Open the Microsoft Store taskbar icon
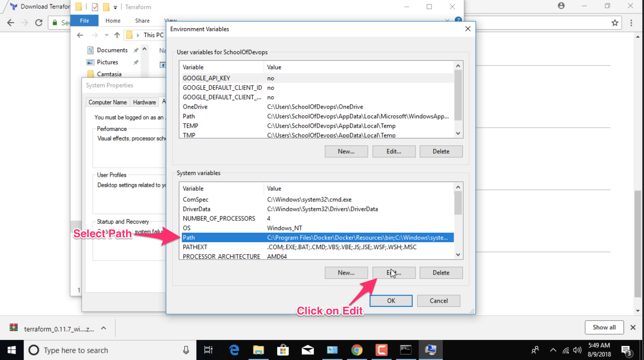Screen dimensions: 644x360 tap(283, 350)
